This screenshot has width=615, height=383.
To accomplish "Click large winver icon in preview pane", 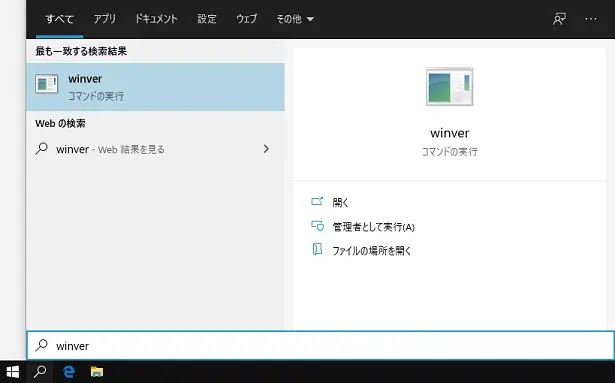I will click(449, 86).
